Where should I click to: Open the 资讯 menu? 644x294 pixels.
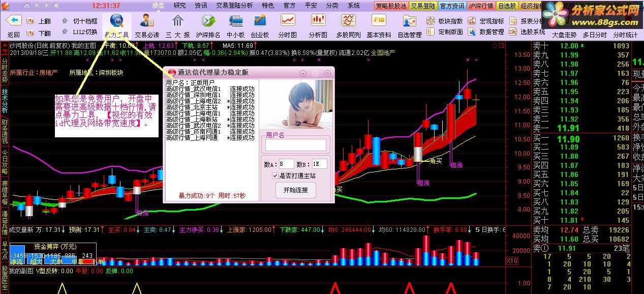pos(201,6)
